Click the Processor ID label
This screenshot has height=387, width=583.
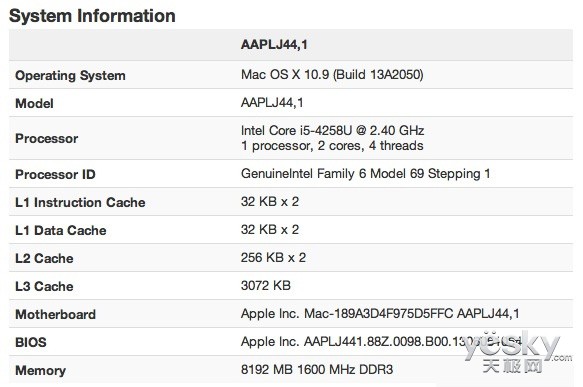(55, 174)
